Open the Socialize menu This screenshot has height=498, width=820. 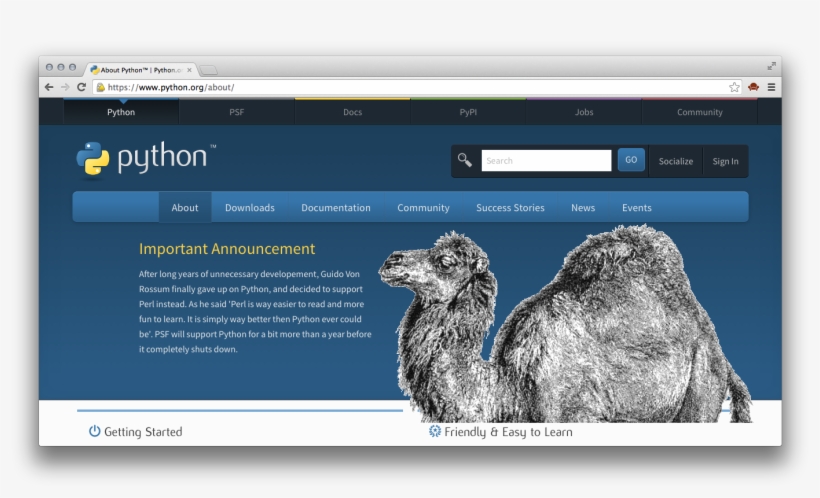click(x=676, y=161)
